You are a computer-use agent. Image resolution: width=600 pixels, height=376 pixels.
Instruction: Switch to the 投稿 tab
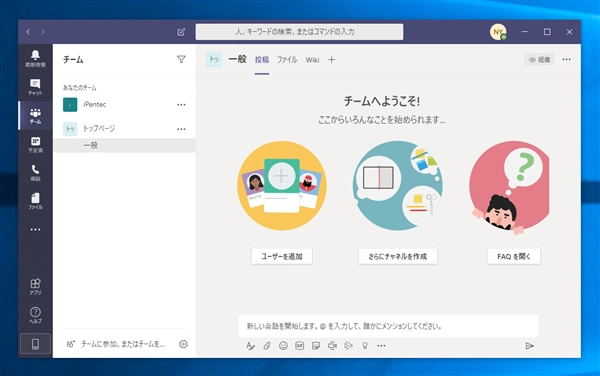point(262,60)
